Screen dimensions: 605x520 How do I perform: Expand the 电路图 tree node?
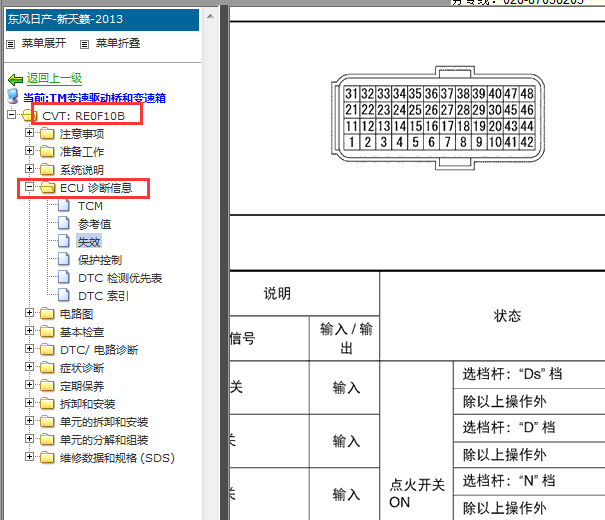click(29, 312)
